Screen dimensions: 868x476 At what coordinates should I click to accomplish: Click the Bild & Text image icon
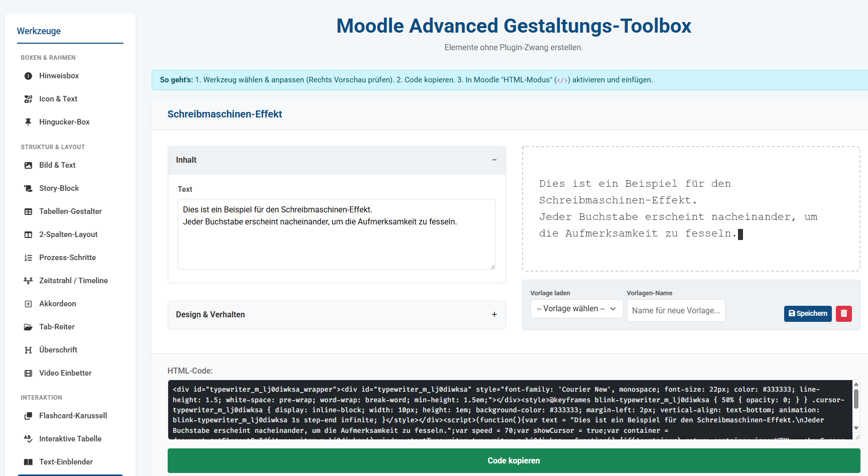28,165
